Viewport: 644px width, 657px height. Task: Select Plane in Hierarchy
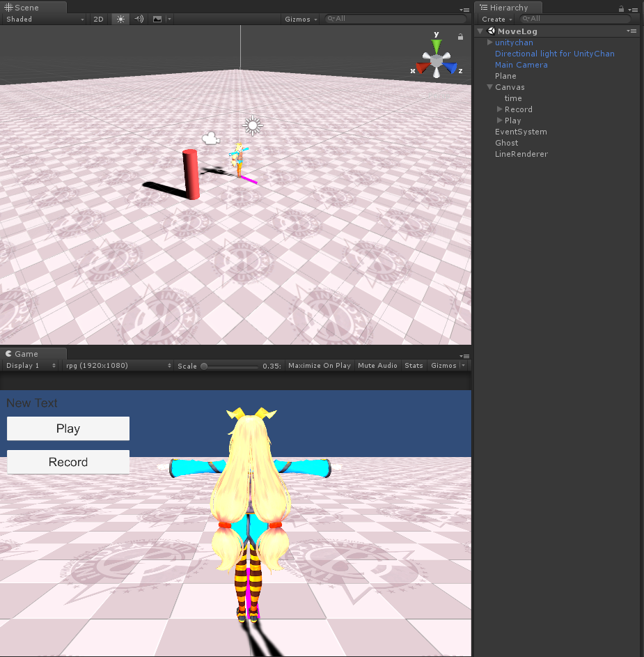tap(505, 76)
